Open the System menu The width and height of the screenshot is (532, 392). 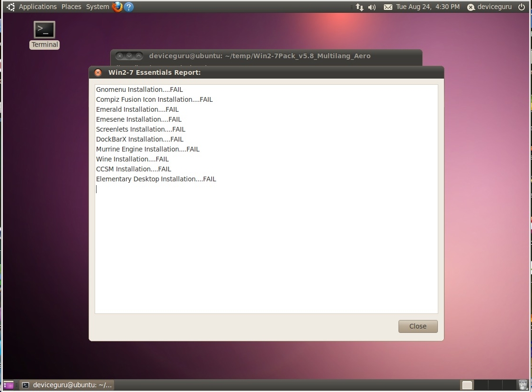98,7
